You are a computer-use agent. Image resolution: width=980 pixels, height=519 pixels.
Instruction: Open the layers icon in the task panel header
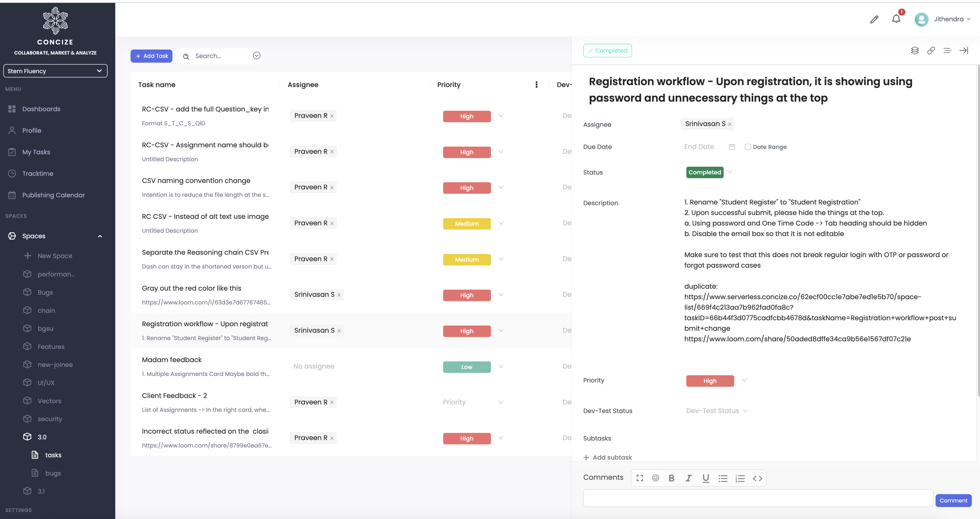point(915,50)
